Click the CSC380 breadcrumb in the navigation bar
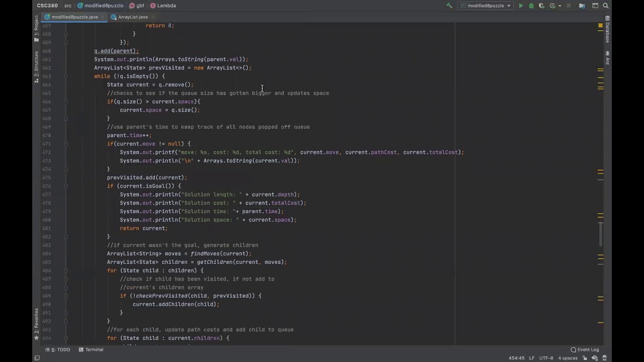644x362 pixels. [47, 6]
